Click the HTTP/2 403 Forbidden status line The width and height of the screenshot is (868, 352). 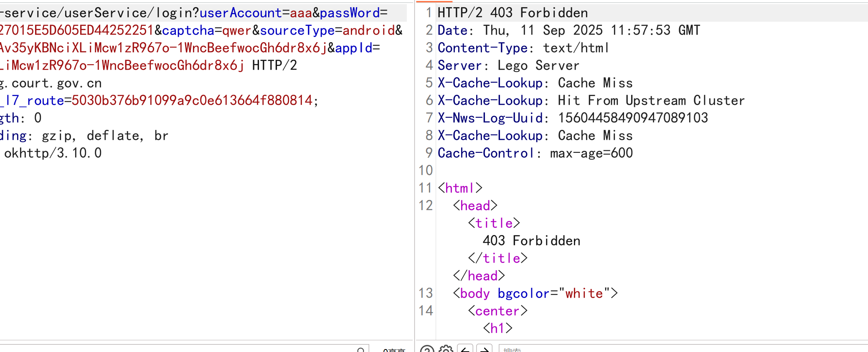click(513, 13)
